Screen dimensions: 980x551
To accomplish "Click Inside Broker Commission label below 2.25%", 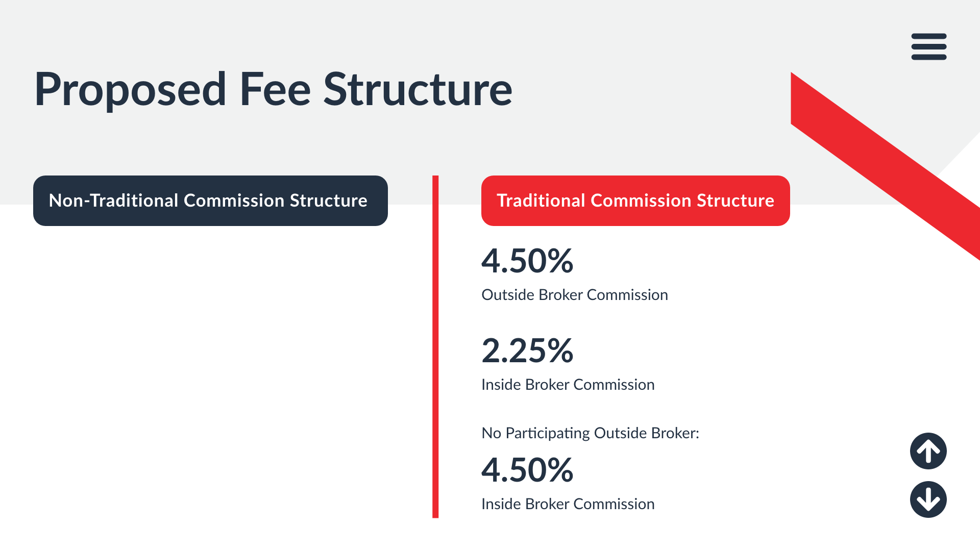I will [568, 385].
